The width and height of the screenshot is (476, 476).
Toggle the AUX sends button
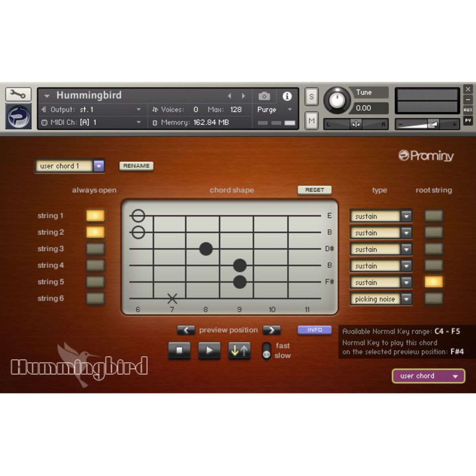(468, 110)
